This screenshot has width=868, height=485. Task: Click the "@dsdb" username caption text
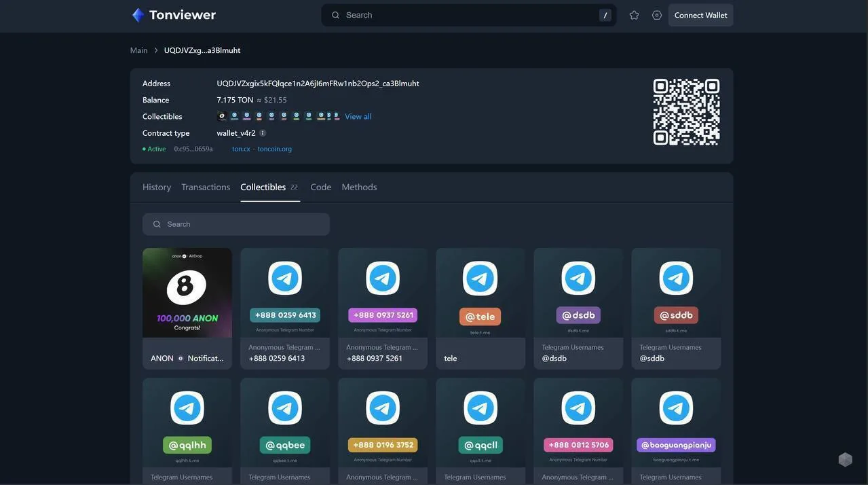click(x=554, y=358)
